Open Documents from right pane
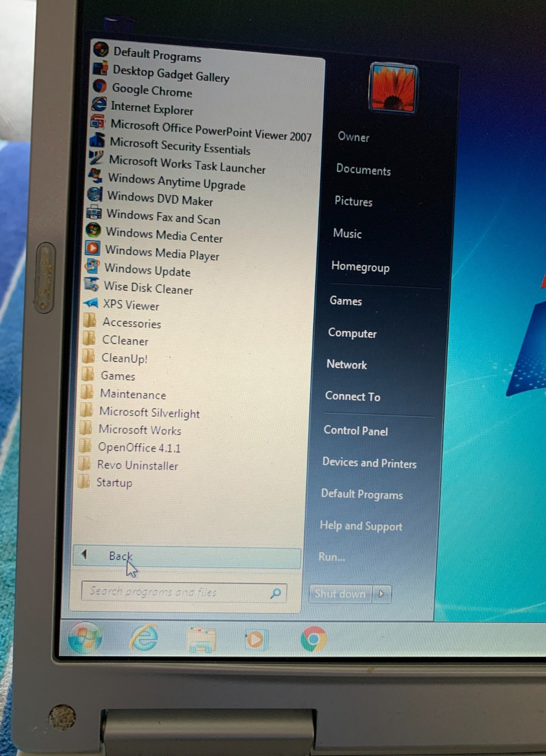 (363, 170)
